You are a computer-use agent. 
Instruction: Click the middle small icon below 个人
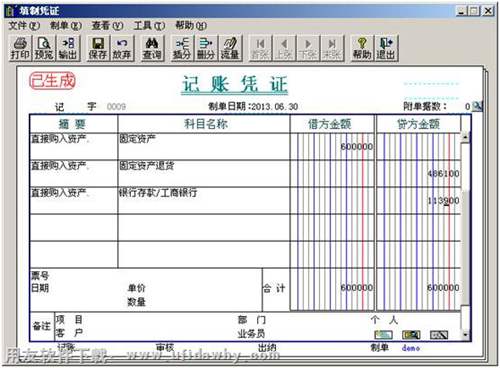411,334
